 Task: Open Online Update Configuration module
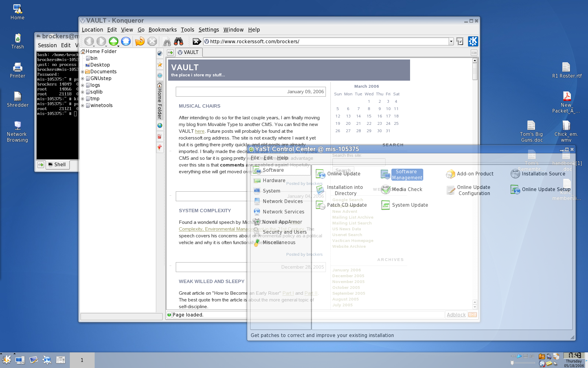pos(468,190)
